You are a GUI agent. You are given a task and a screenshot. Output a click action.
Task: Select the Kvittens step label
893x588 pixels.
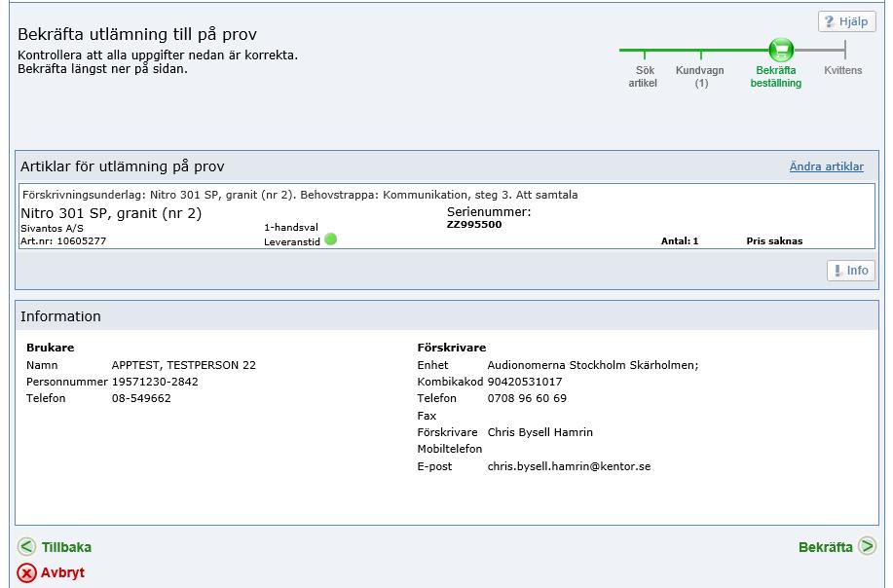tap(843, 70)
